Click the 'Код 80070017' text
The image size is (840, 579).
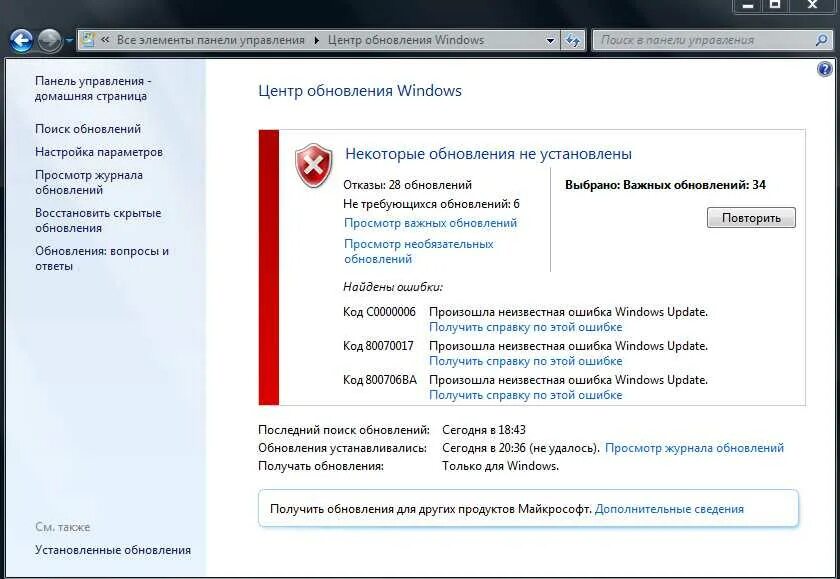tap(378, 346)
